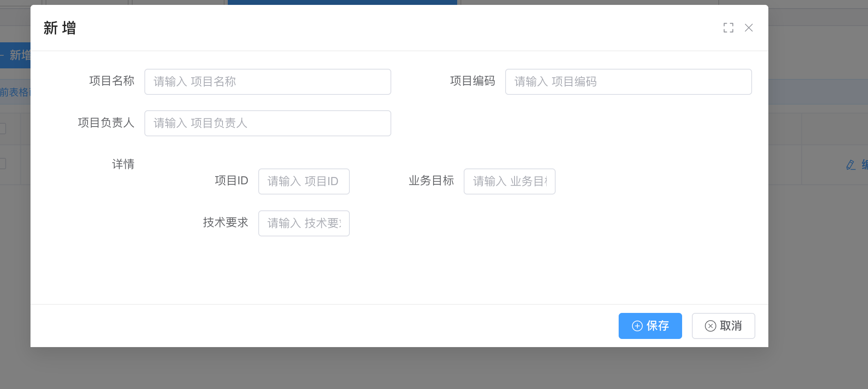Cancel the form using 取消 button
Viewport: 868px width, 389px height.
723,326
